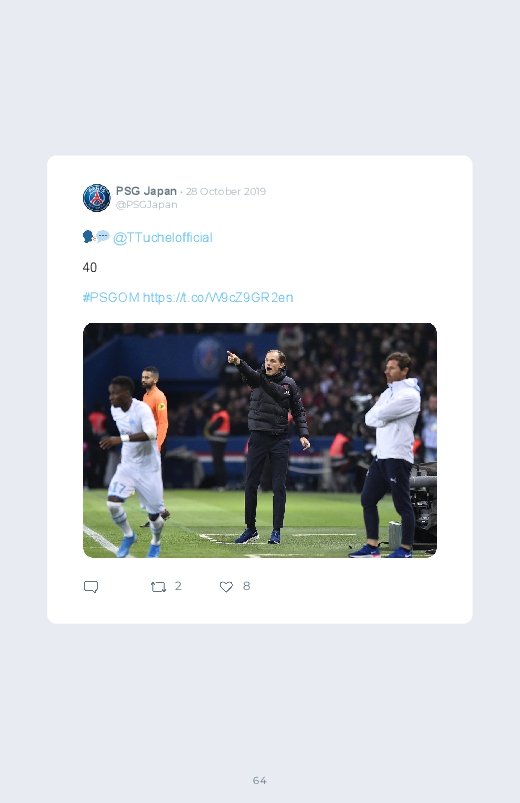Screen dimensions: 520x803
Task: Open the @PSGJapan handle
Action: (147, 204)
